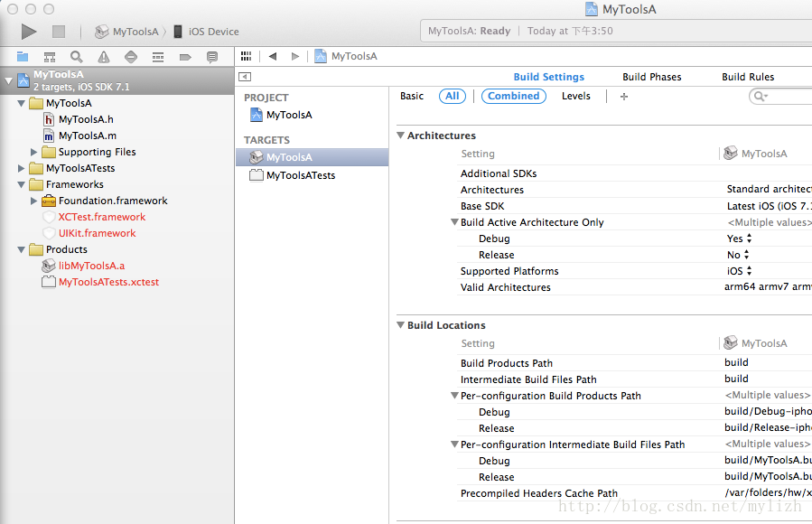Choose iOS Device run destination
The height and width of the screenshot is (524, 812).
(x=206, y=32)
